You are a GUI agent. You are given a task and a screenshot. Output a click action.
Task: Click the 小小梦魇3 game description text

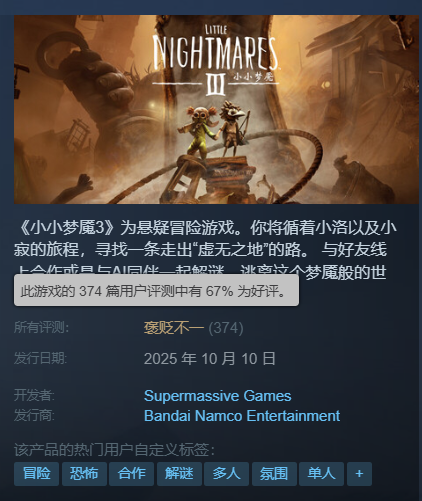click(x=205, y=249)
